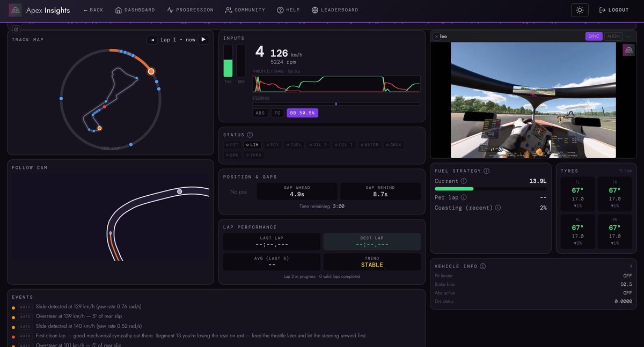Click the pop-out icon above Track Map
Screen dimensions: 644x347
(16, 29)
